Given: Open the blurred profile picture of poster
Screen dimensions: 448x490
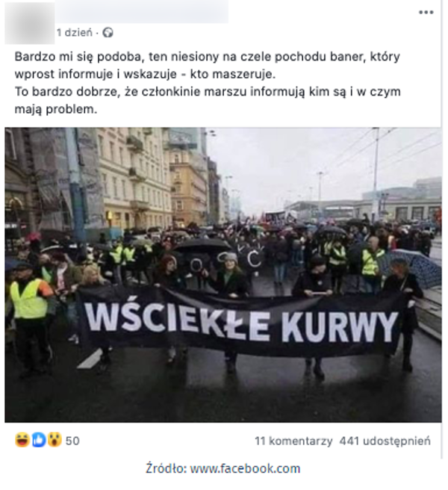Looking at the screenshot, I should pyautogui.click(x=30, y=23).
